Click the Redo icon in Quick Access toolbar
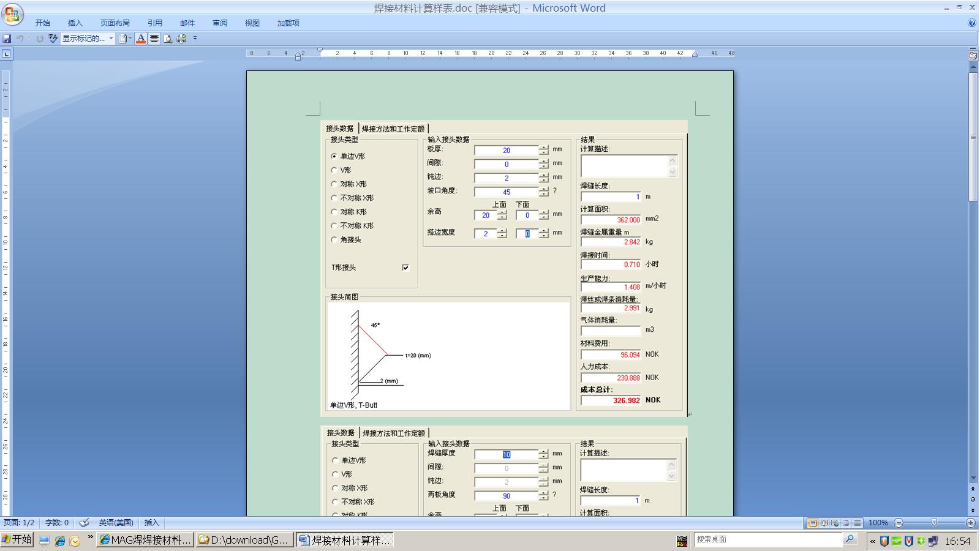 [40, 39]
